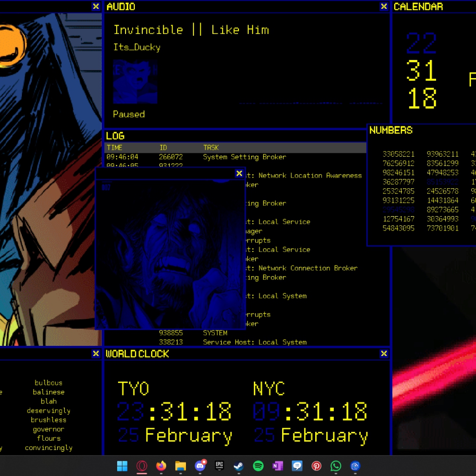Select log row 266072 System Setting Broker

pyautogui.click(x=235, y=157)
